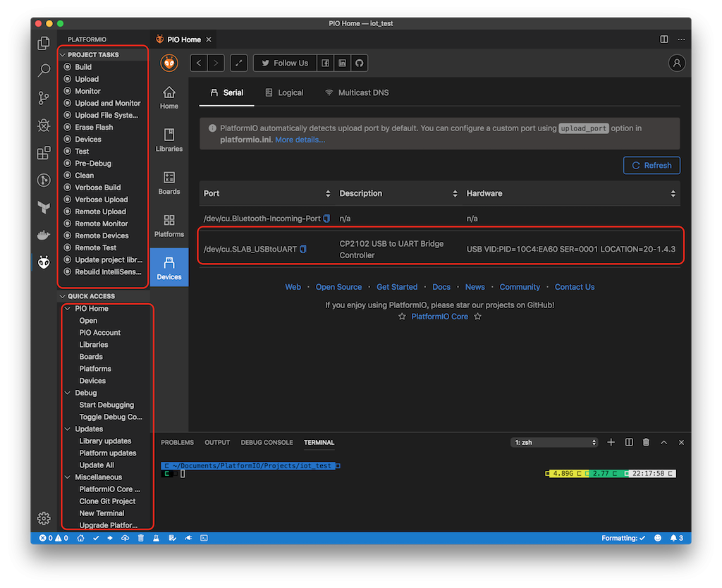Image resolution: width=722 pixels, height=588 pixels.
Task: Sort table by Hardware column
Action: pos(673,194)
